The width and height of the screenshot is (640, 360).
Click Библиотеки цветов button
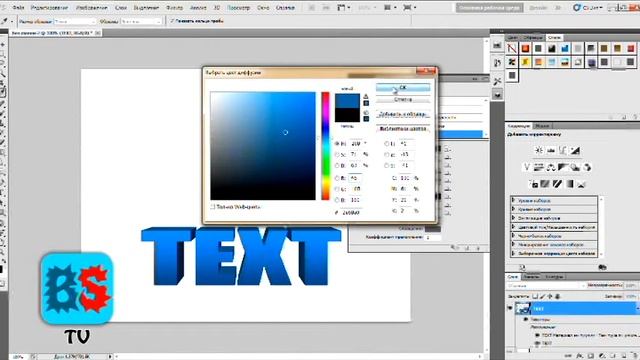click(x=403, y=129)
